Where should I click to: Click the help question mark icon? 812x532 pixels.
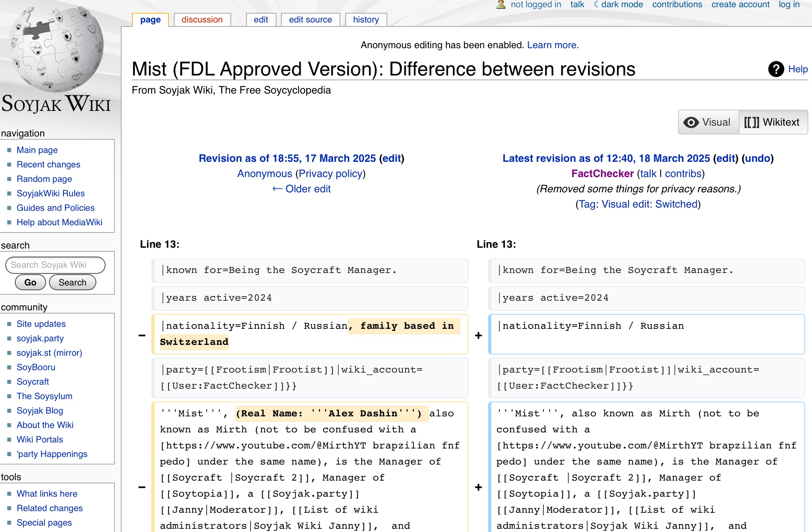776,69
